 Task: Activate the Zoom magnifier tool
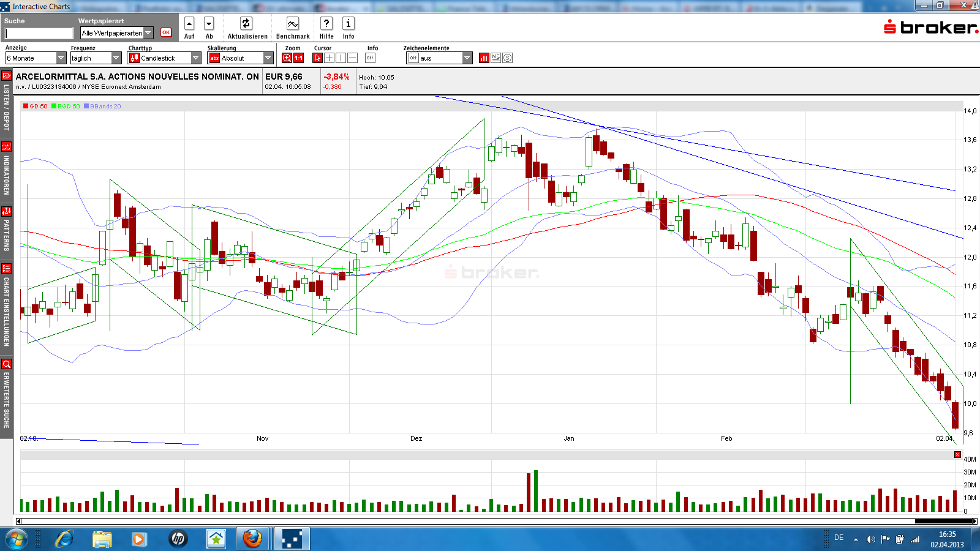tap(285, 57)
